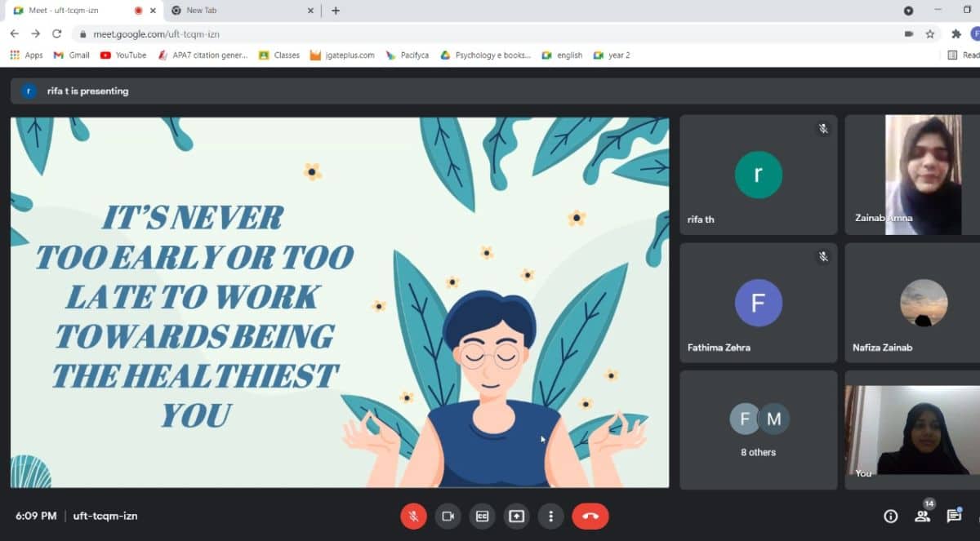Open the Gmail bookmark
The image size is (980, 541).
(x=71, y=55)
